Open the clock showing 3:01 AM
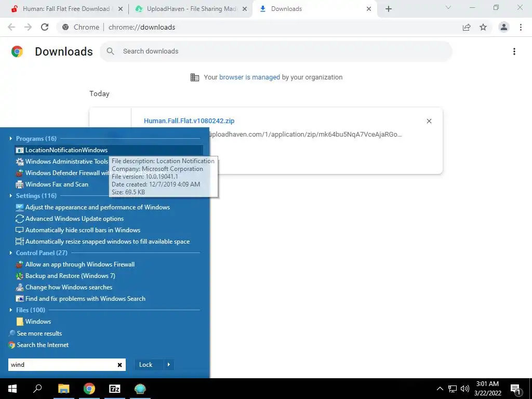The height and width of the screenshot is (399, 532). click(x=487, y=389)
